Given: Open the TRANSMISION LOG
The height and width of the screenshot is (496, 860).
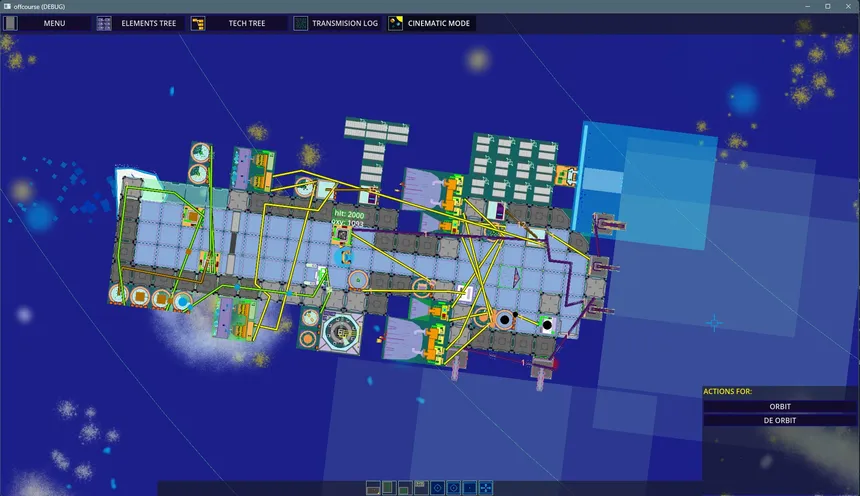Looking at the screenshot, I should point(345,23).
